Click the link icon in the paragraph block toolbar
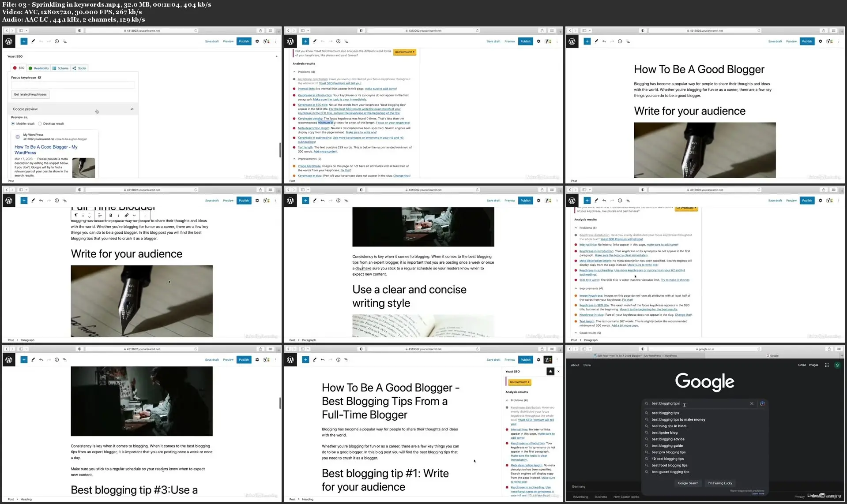Image resolution: width=847 pixels, height=504 pixels. point(127,216)
